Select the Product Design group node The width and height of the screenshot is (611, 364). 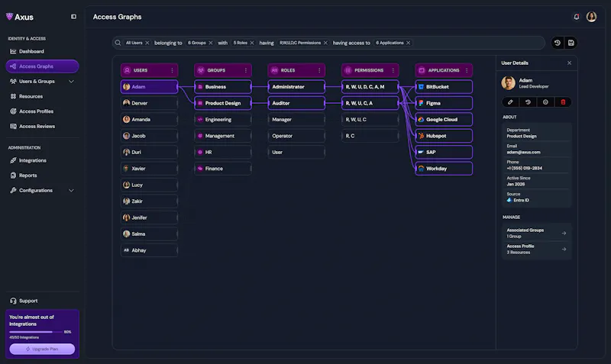click(x=223, y=103)
